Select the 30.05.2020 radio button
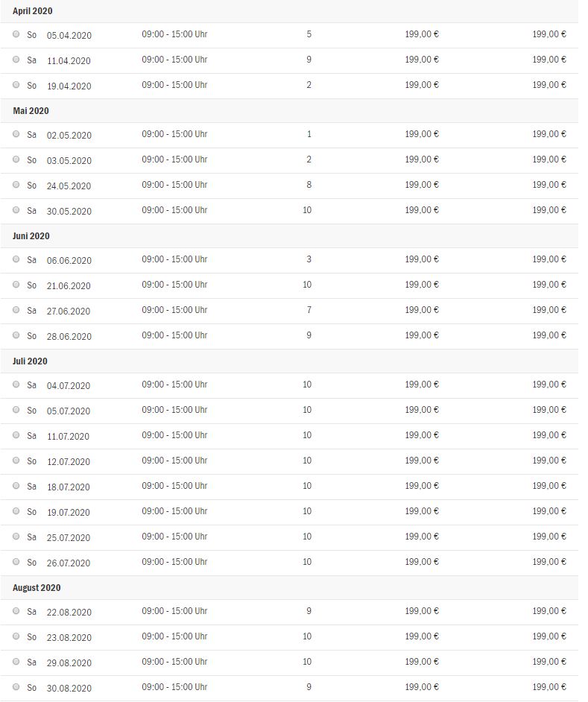588x702 pixels. coord(16,210)
